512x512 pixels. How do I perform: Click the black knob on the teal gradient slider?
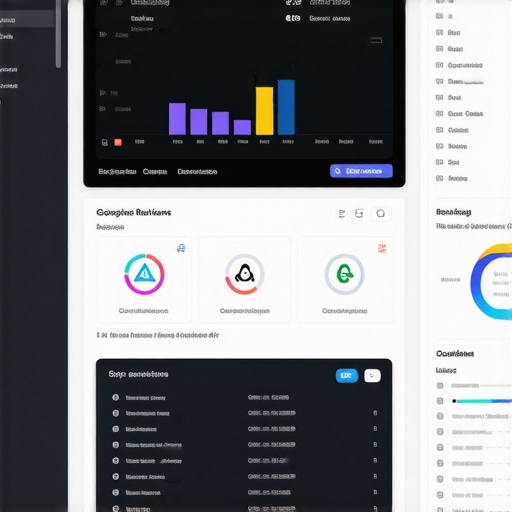[454, 401]
